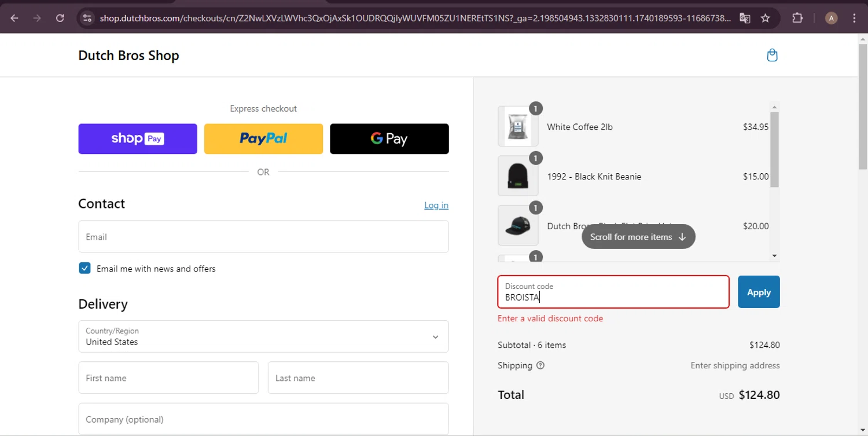The image size is (868, 436).
Task: Pay with Google Pay button
Action: click(x=389, y=139)
